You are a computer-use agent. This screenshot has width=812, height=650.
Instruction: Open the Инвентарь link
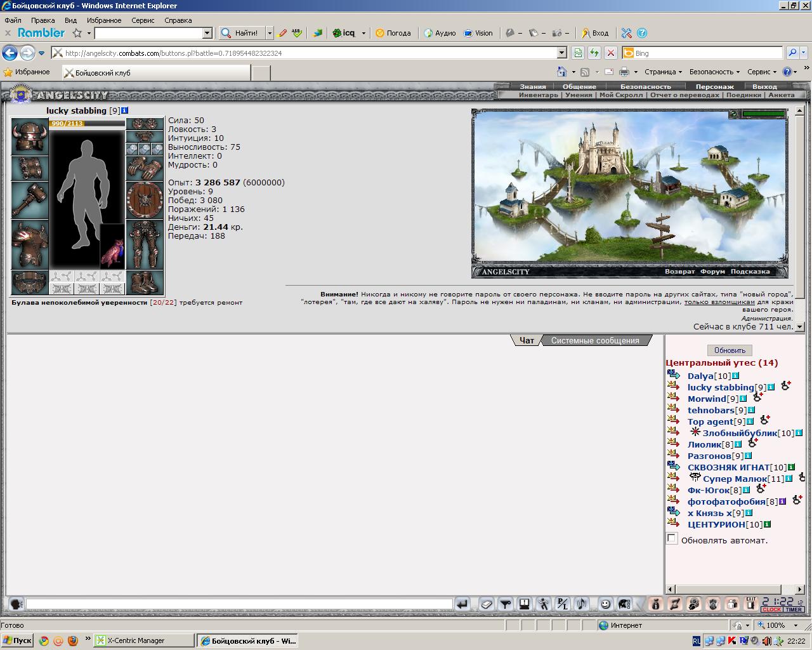pyautogui.click(x=538, y=95)
